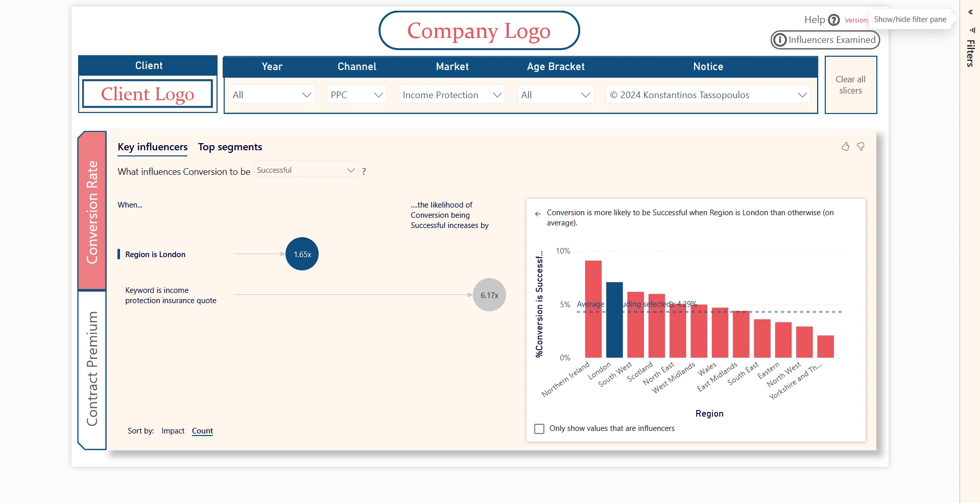This screenshot has height=503, width=980.
Task: Click the Northern Ireland bar in chart
Action: pyautogui.click(x=593, y=309)
